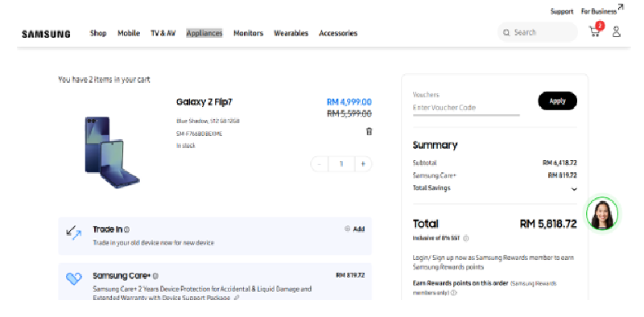
Task: Open the user account icon
Action: 616,31
